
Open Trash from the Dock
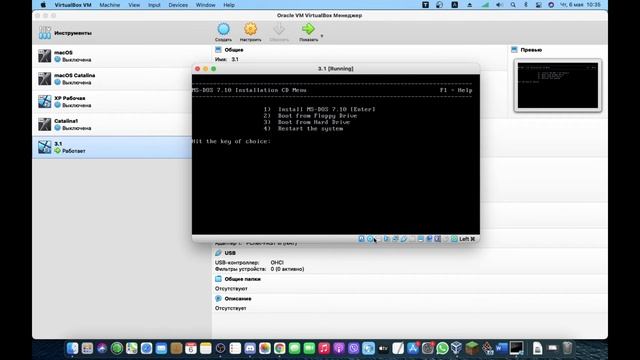pos(567,348)
